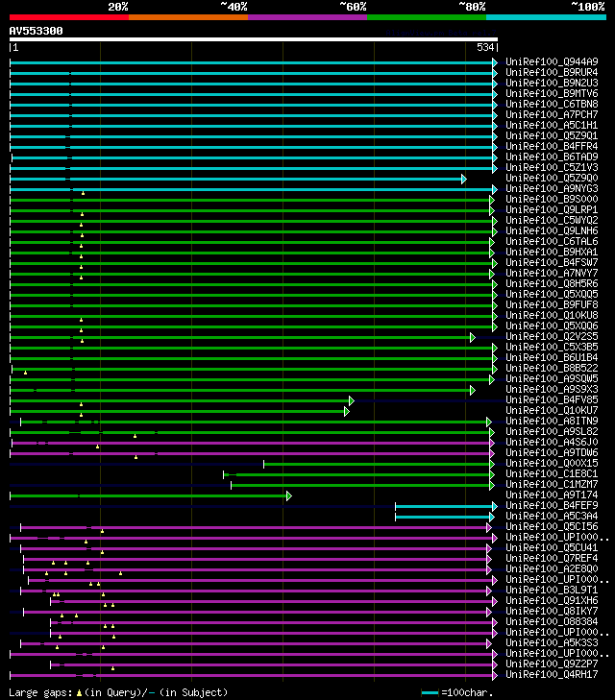Screen dimensions: 615x700
Task: Click the red 20% identity legend bar
Action: click(x=69, y=17)
